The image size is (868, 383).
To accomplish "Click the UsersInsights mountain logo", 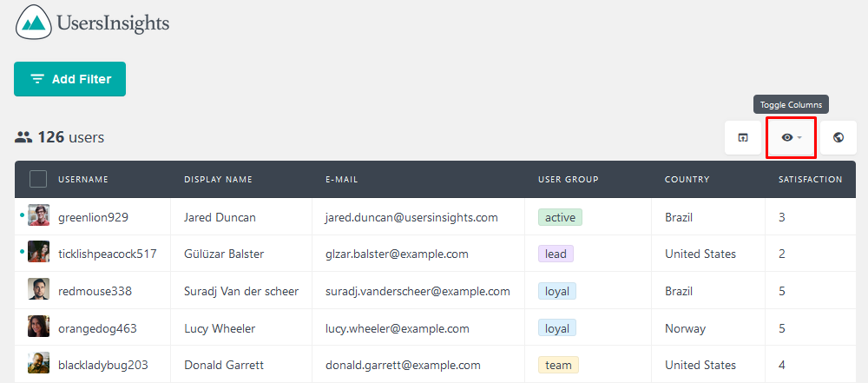I will (x=33, y=23).
